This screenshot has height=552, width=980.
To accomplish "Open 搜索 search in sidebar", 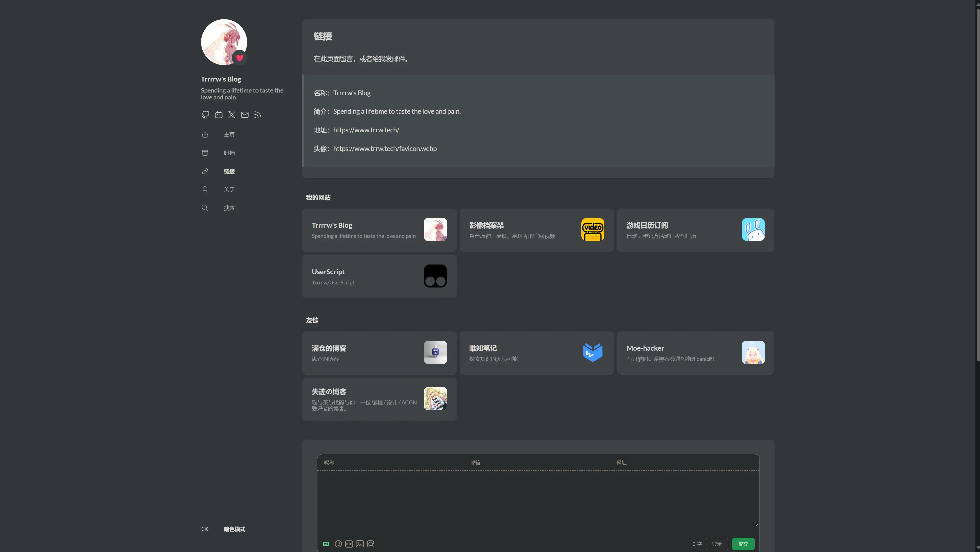I will tap(229, 208).
